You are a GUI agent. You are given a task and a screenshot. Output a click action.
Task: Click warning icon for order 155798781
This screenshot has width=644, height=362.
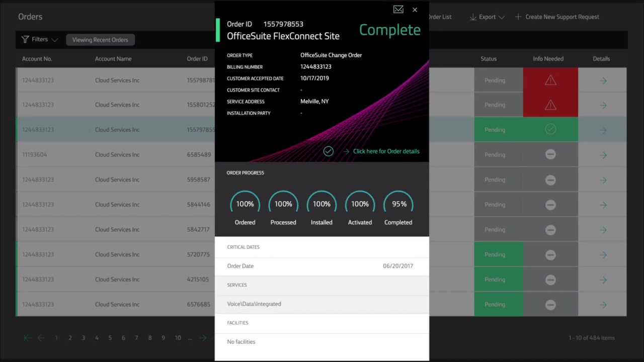click(x=550, y=80)
